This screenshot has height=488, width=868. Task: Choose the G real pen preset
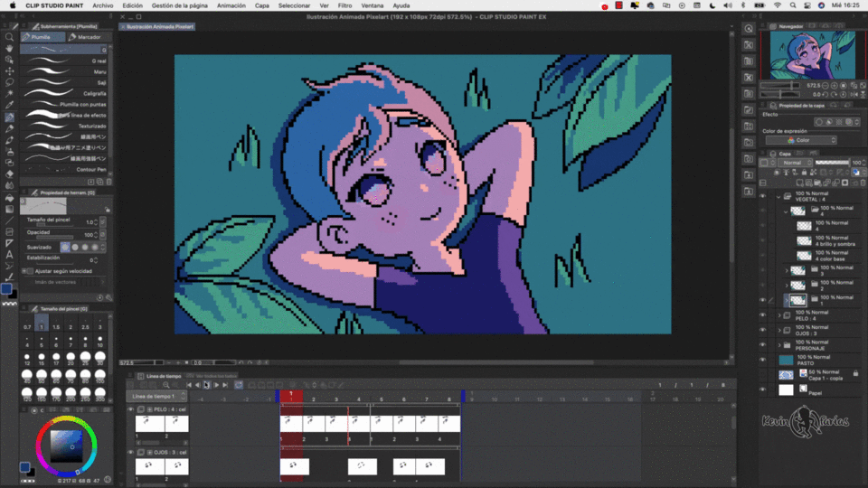point(65,61)
